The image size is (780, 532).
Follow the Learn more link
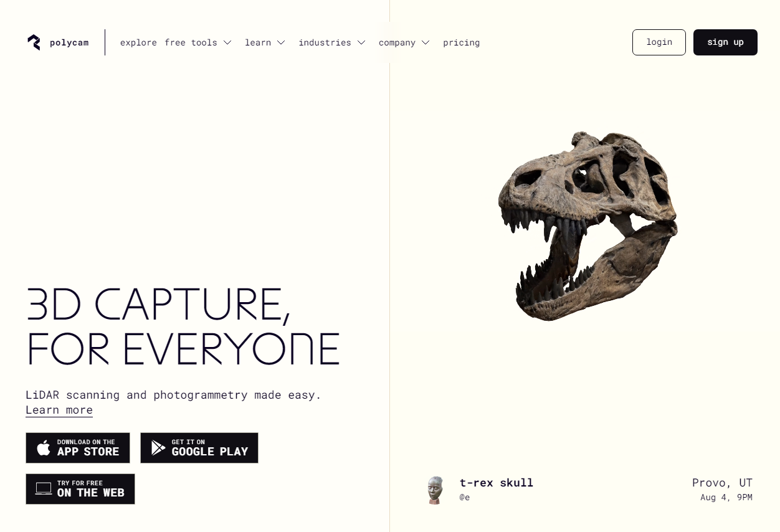point(59,410)
